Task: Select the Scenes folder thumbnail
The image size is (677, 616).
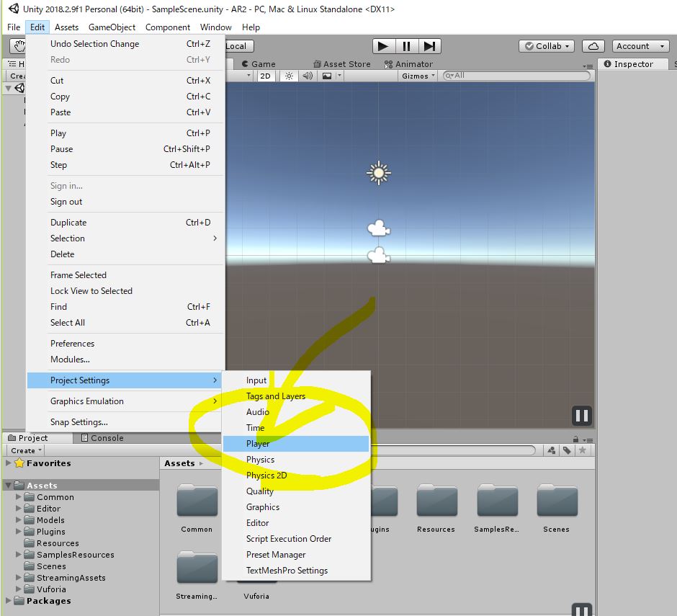Action: [x=557, y=508]
